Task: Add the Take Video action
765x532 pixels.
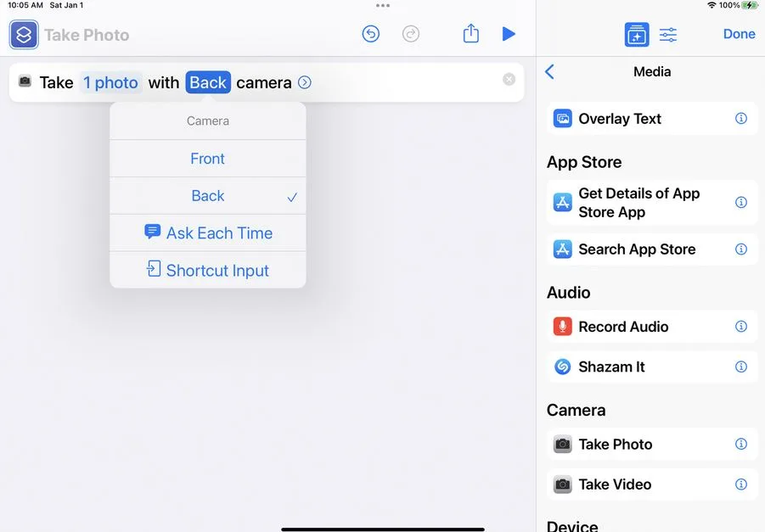Action: point(652,484)
